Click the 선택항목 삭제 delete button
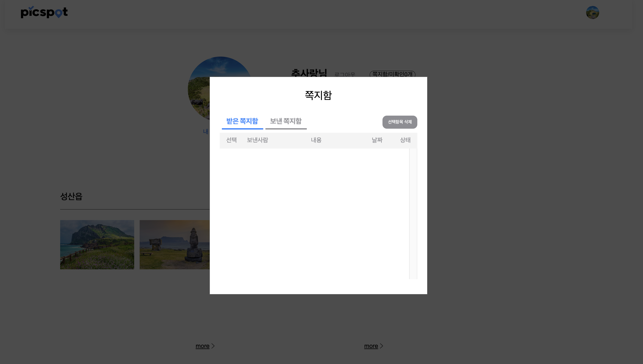 (x=400, y=122)
